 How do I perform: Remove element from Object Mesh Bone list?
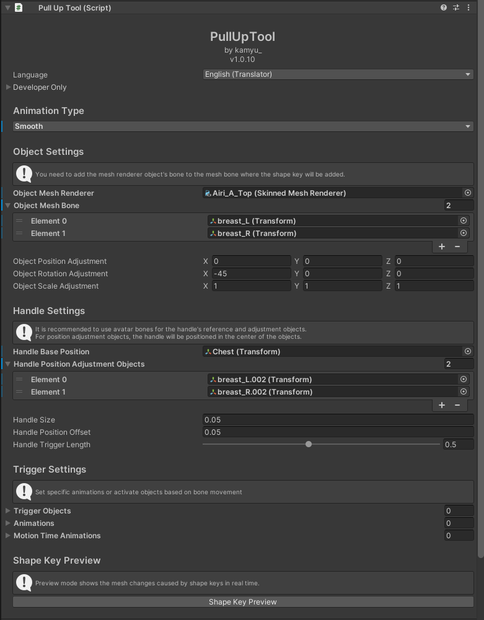(458, 247)
